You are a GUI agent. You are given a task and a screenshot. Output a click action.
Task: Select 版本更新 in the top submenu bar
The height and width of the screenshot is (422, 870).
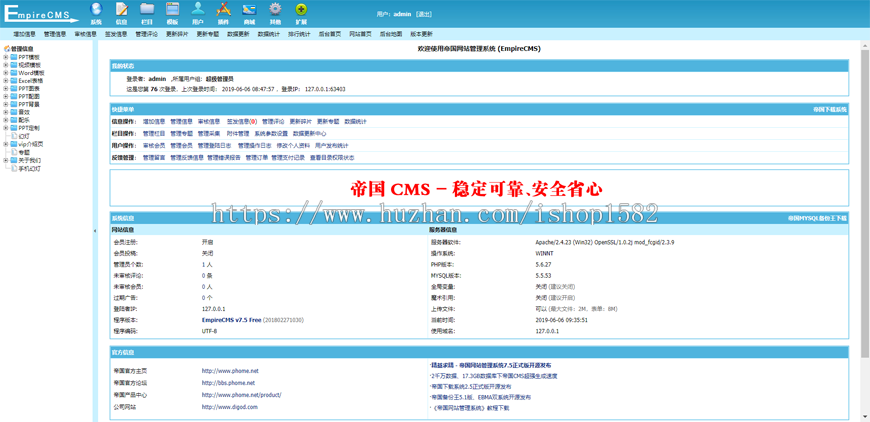tap(421, 34)
